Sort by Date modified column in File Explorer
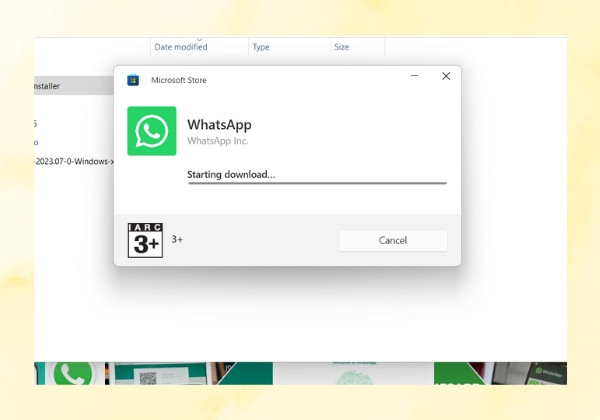Image resolution: width=600 pixels, height=420 pixels. pos(181,47)
